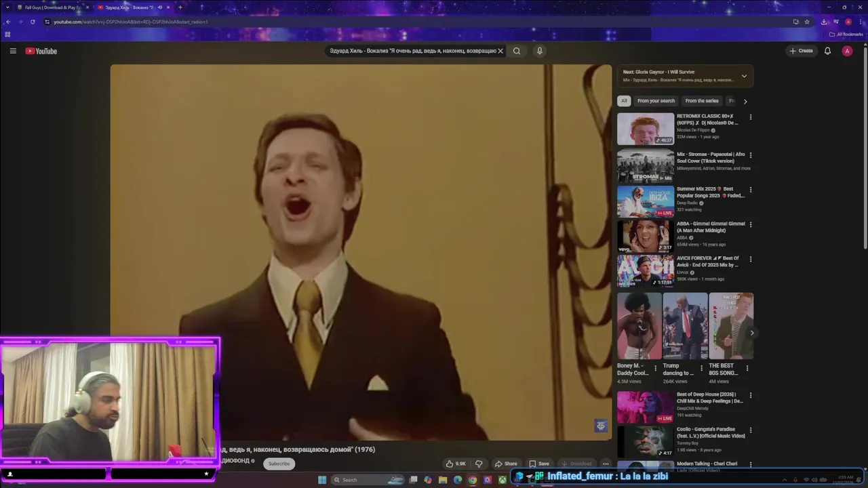Select the 'From the series' chip
868x488 pixels.
701,101
